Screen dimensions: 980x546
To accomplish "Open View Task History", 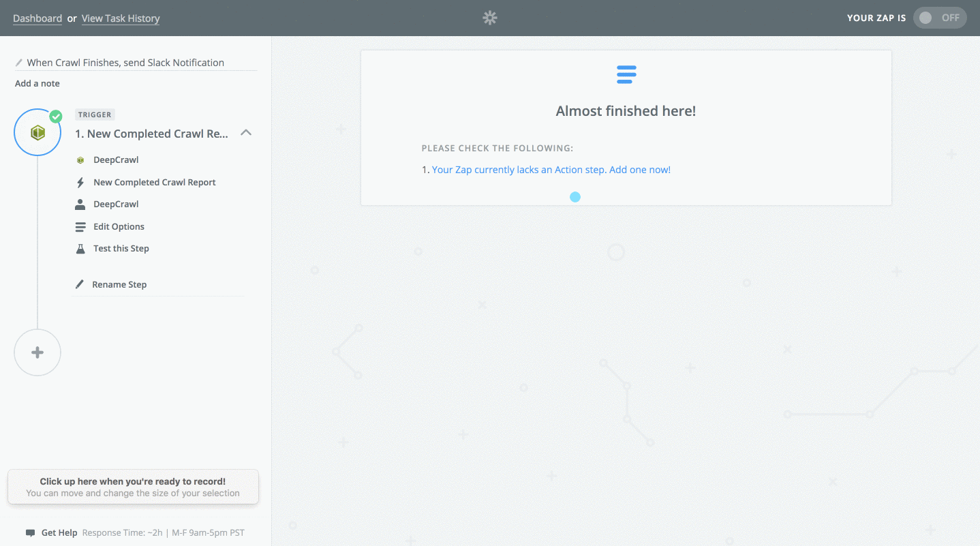I will pos(121,18).
